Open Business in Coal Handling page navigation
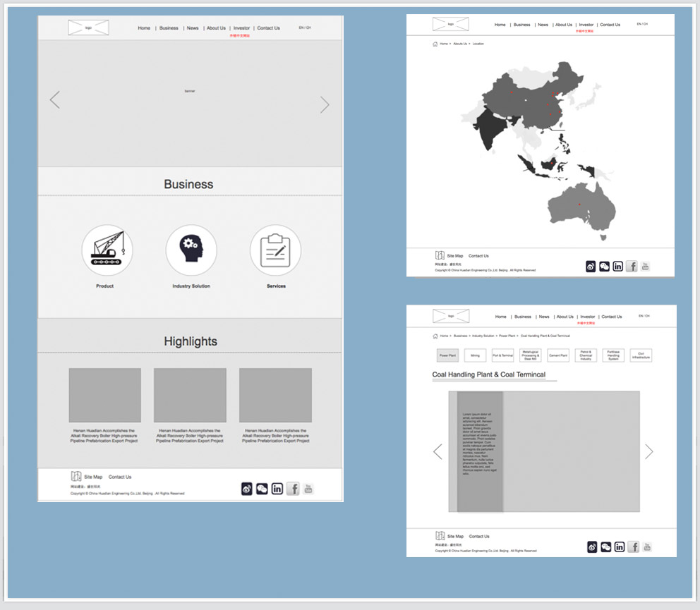 (x=523, y=317)
